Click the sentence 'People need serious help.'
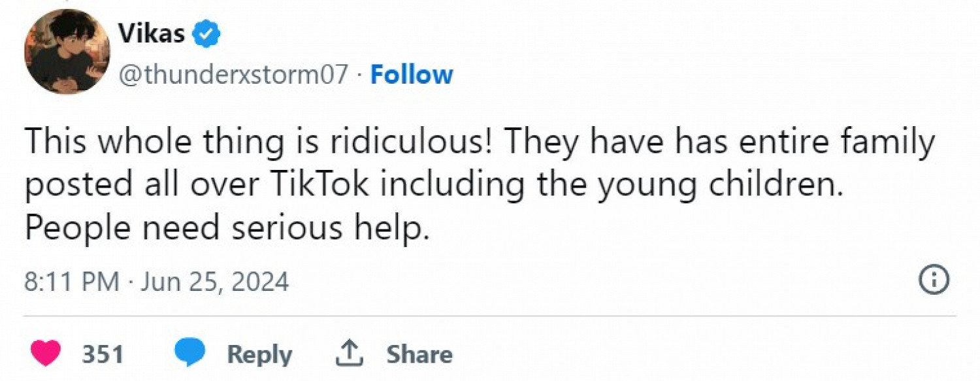 tap(227, 227)
